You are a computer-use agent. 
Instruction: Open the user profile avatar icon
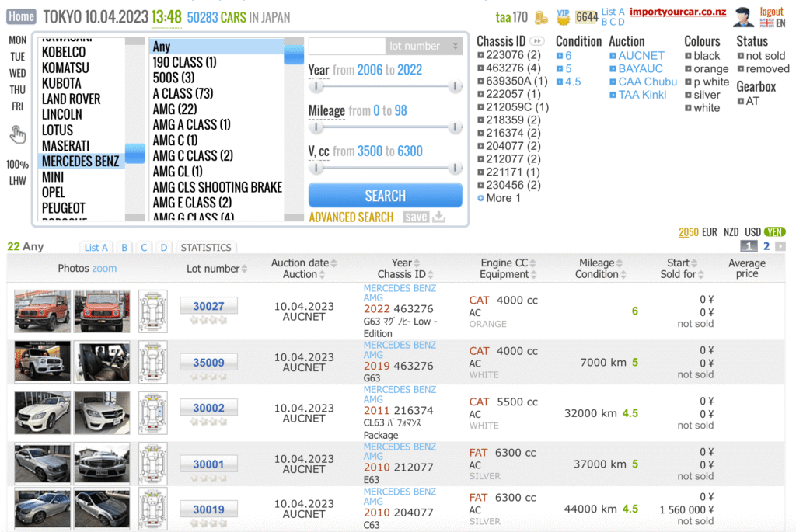[x=744, y=17]
